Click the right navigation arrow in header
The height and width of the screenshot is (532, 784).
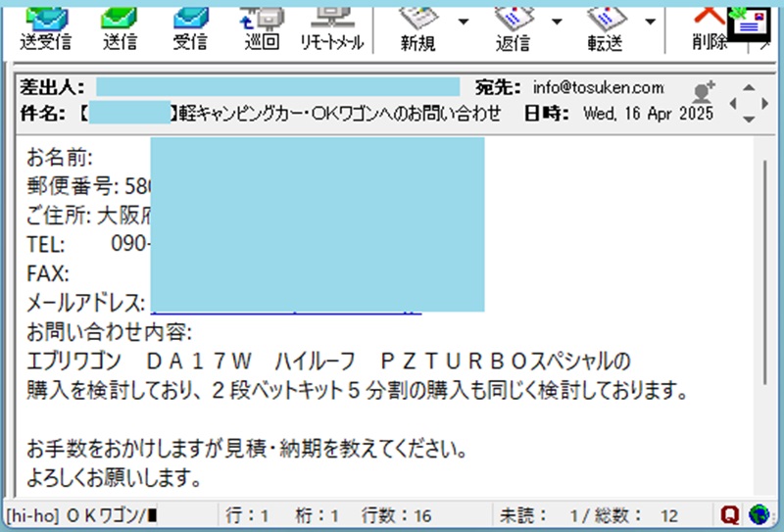(764, 102)
